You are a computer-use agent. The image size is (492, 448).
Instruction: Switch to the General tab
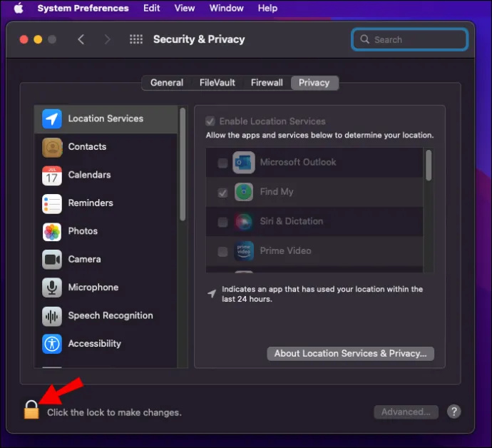click(x=167, y=83)
